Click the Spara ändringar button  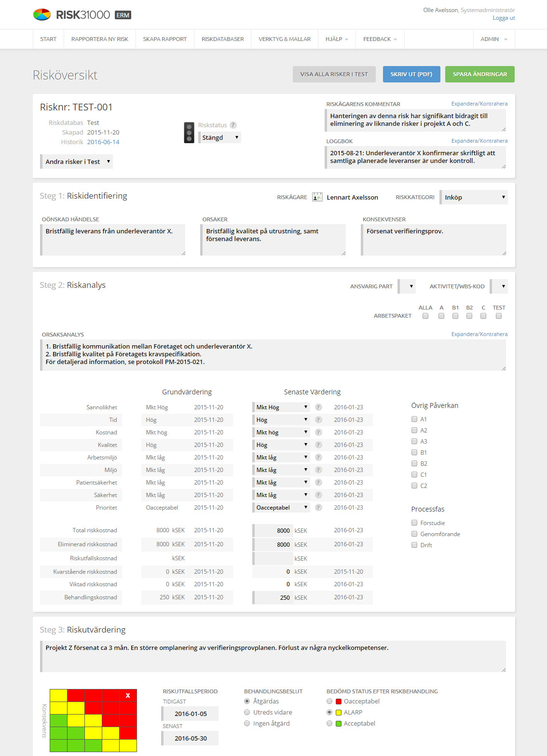click(x=480, y=74)
